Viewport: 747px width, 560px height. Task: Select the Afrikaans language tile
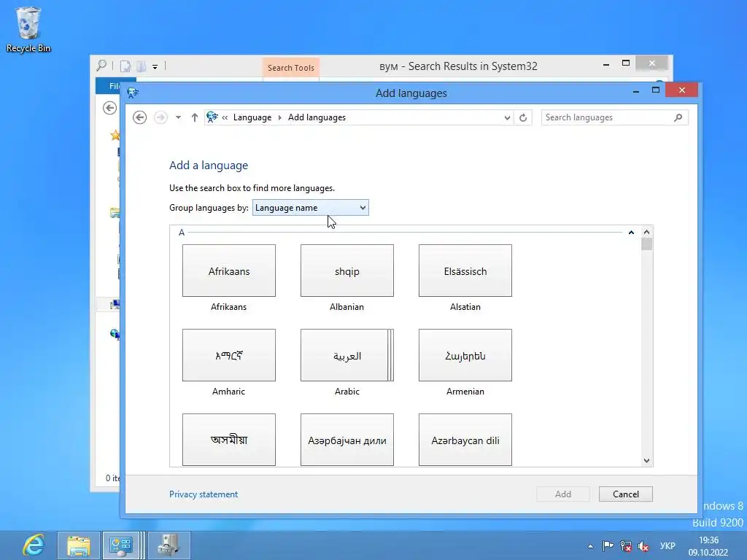(x=228, y=271)
